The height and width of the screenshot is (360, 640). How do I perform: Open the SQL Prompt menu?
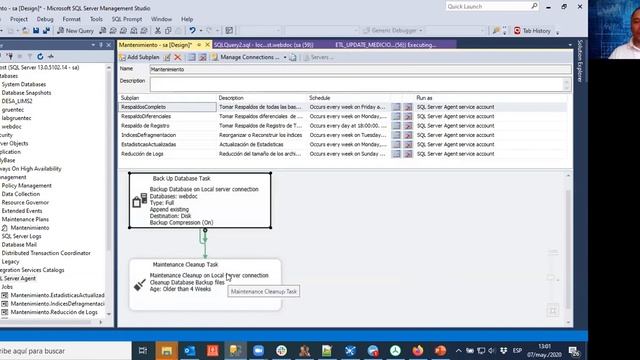click(x=127, y=19)
